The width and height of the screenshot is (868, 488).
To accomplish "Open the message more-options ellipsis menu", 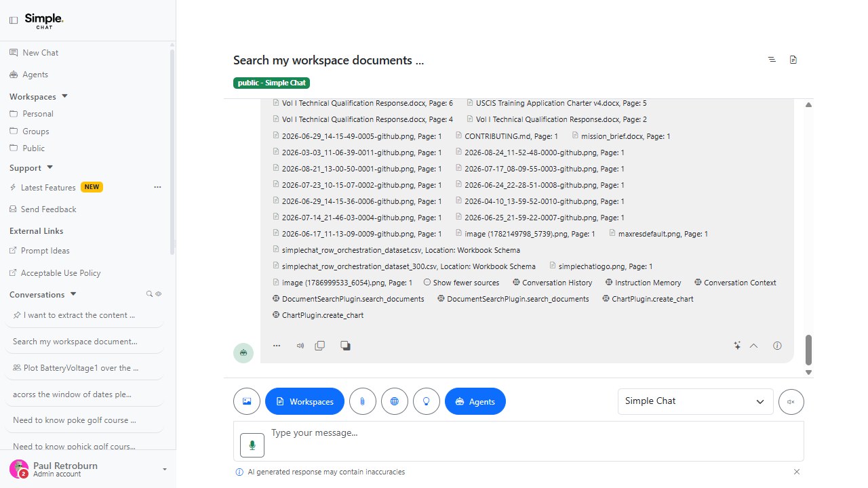I will pos(277,346).
